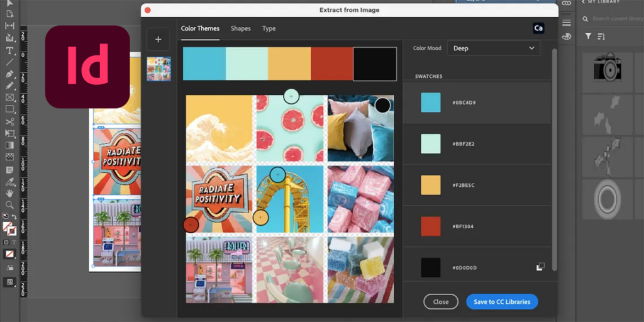Switch to the Shapes tab
The width and height of the screenshot is (644, 322).
(241, 28)
